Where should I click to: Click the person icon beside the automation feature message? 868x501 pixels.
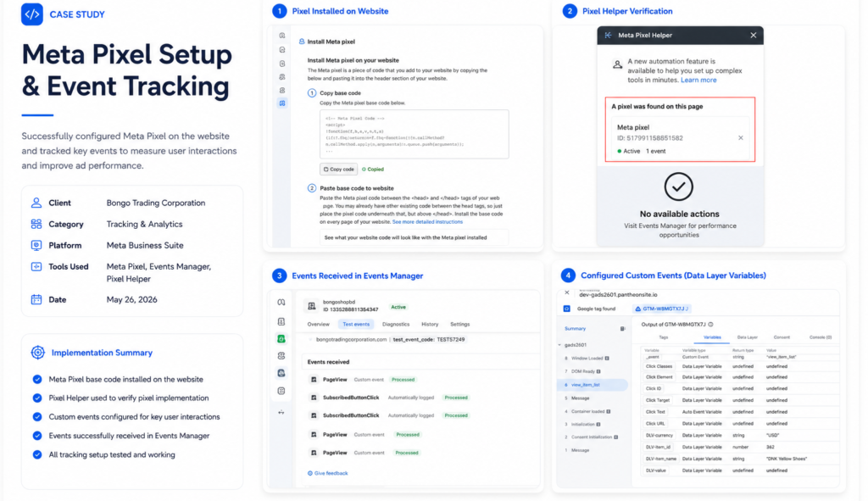coord(617,64)
